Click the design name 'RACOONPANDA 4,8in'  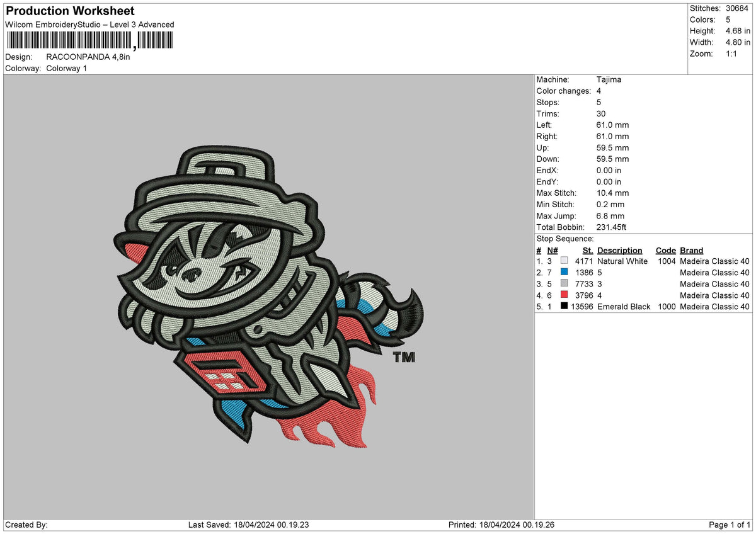coord(88,57)
